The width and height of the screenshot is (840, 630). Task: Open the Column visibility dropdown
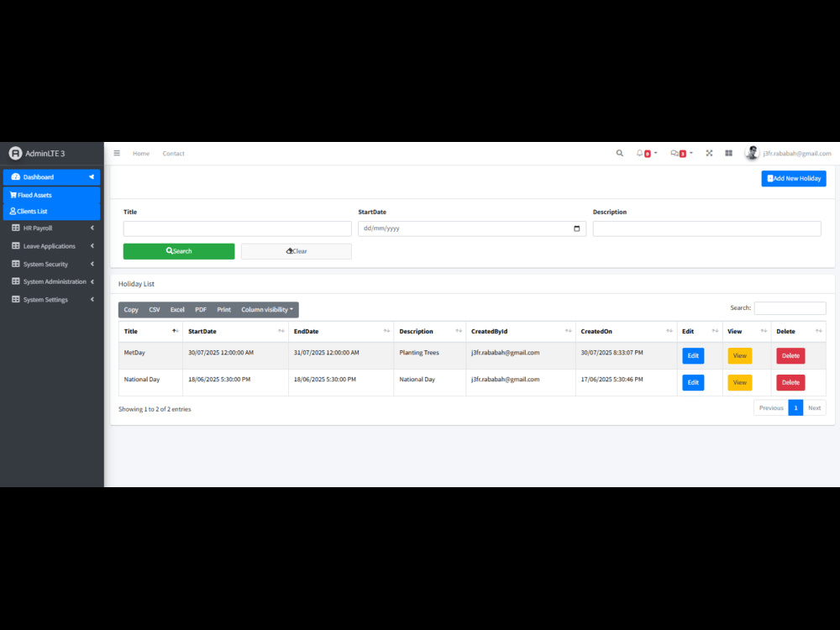coord(267,310)
